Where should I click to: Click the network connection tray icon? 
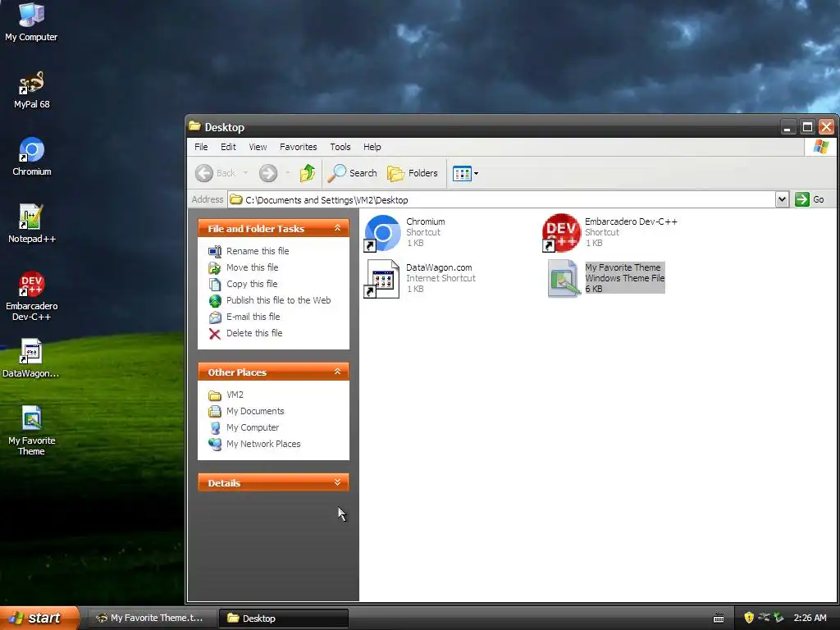(x=764, y=618)
